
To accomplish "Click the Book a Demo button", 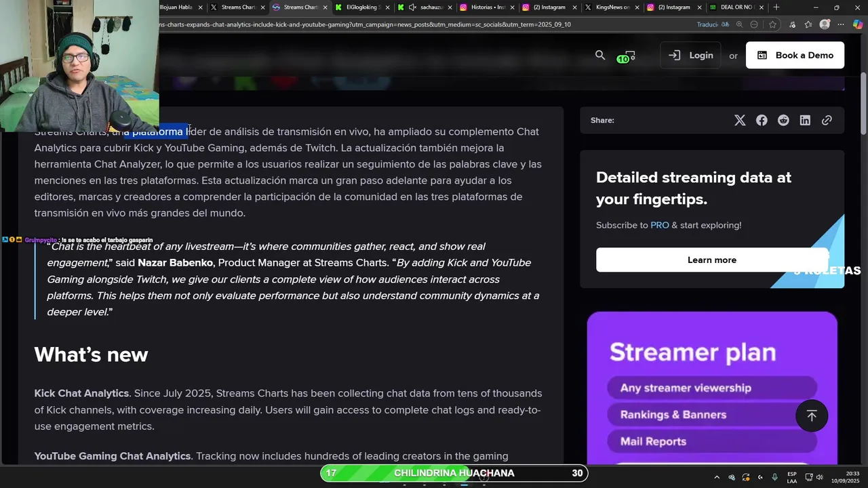I will click(795, 56).
